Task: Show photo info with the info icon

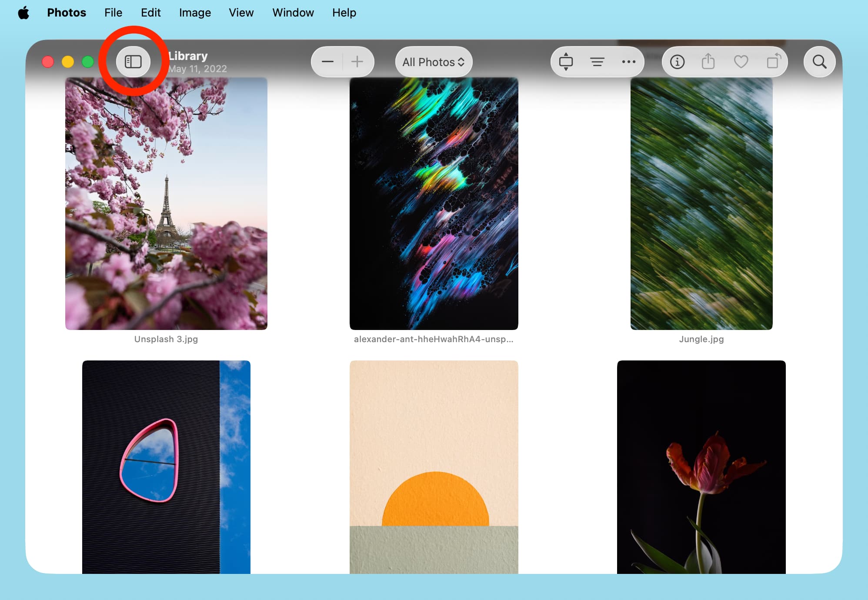Action: [677, 62]
